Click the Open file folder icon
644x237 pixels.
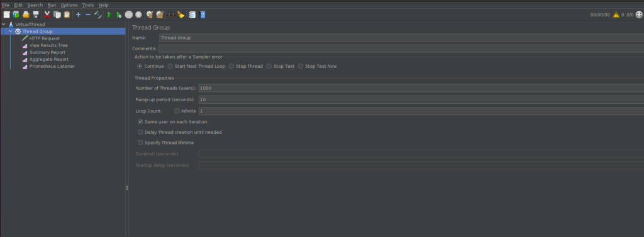[x=26, y=15]
